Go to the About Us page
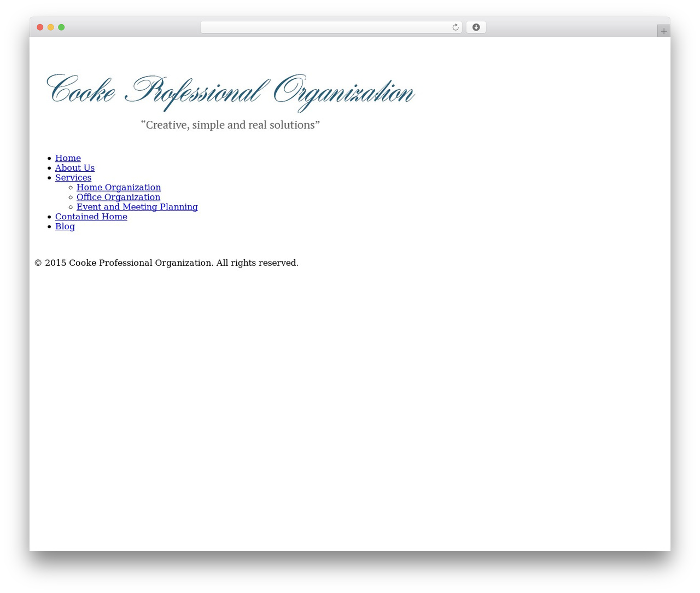Screen dimensions: 700x593 [75, 168]
